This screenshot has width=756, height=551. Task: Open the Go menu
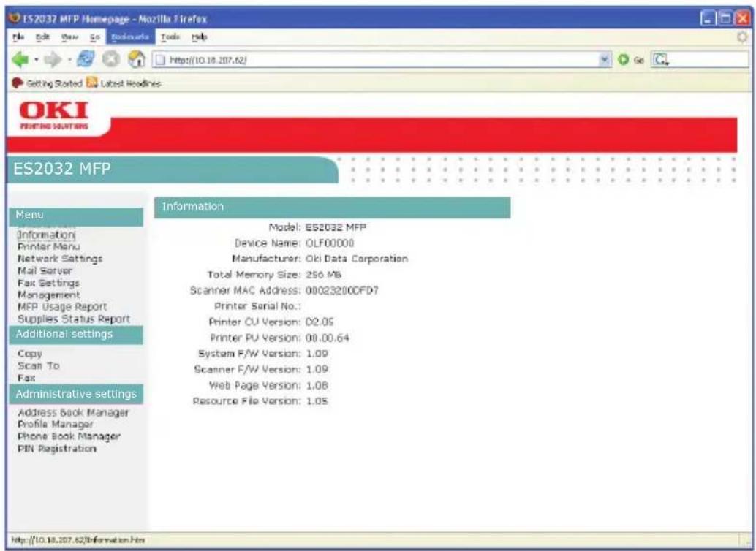coord(94,37)
